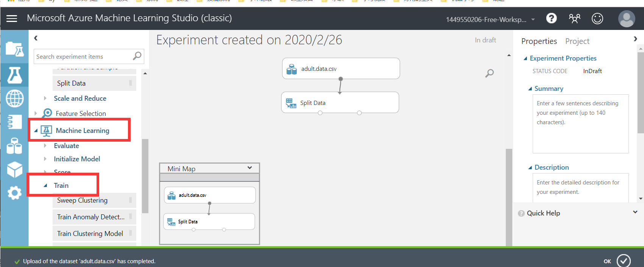This screenshot has width=644, height=267.
Task: Click the Machine Learning category icon
Action: (46, 131)
